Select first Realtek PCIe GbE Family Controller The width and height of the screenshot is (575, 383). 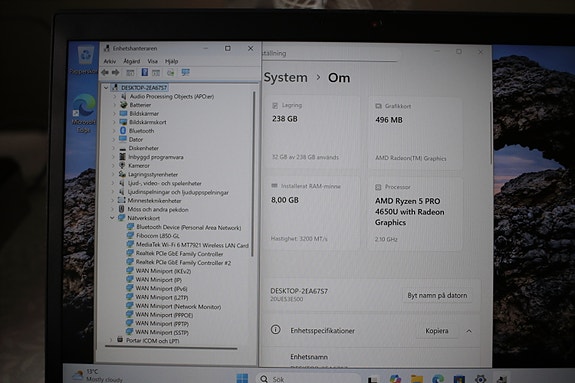point(179,253)
